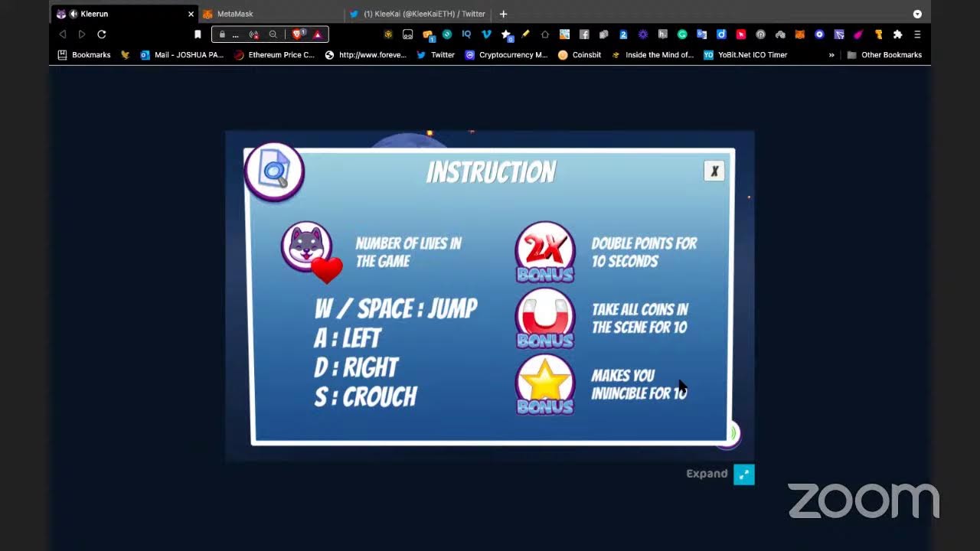The height and width of the screenshot is (551, 980).
Task: Open the extensions puzzle menu
Action: pyautogui.click(x=897, y=34)
